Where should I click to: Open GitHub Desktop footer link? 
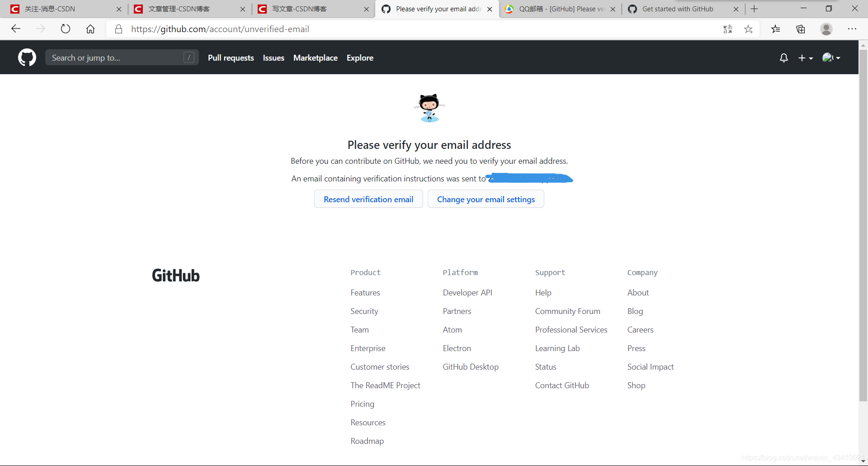point(471,367)
